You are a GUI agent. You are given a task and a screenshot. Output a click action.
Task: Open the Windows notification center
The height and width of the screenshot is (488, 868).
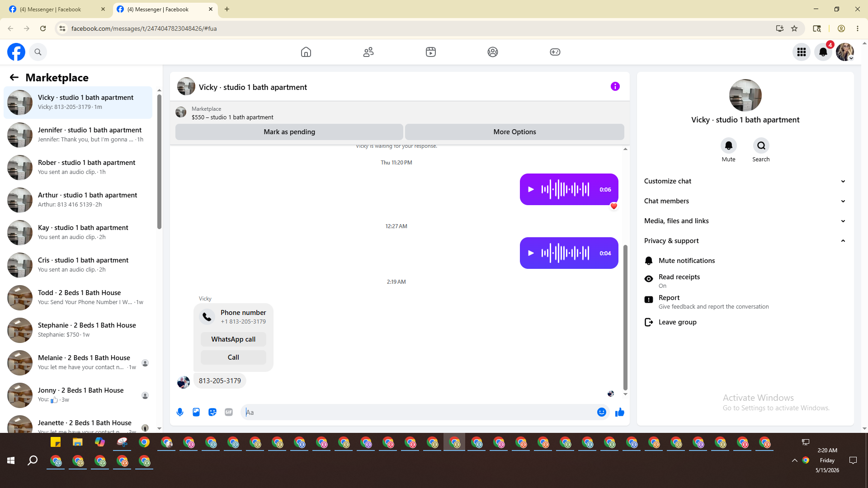853,460
